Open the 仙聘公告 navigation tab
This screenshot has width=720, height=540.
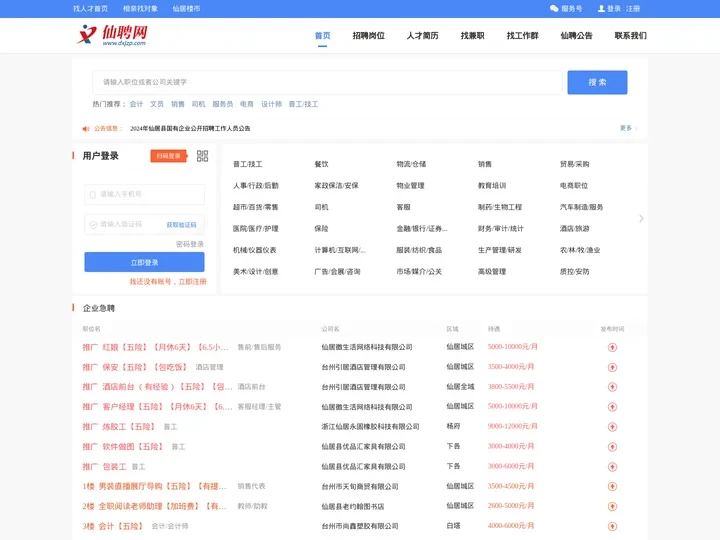[x=576, y=36]
